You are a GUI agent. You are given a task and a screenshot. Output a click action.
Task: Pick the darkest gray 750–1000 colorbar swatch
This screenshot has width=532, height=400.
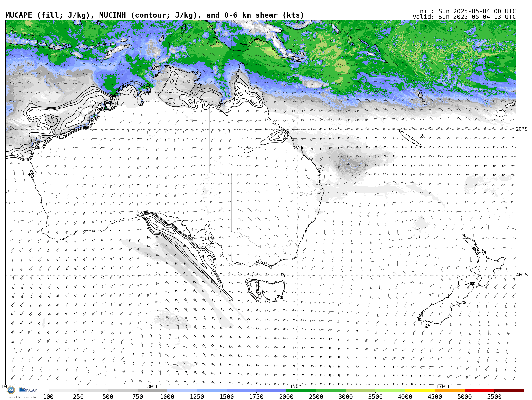pos(152,391)
